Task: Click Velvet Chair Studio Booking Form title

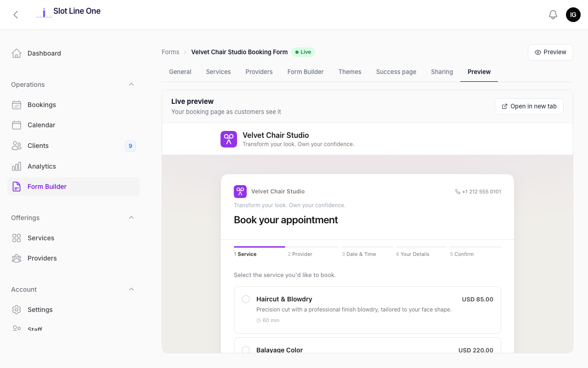Action: (239, 52)
